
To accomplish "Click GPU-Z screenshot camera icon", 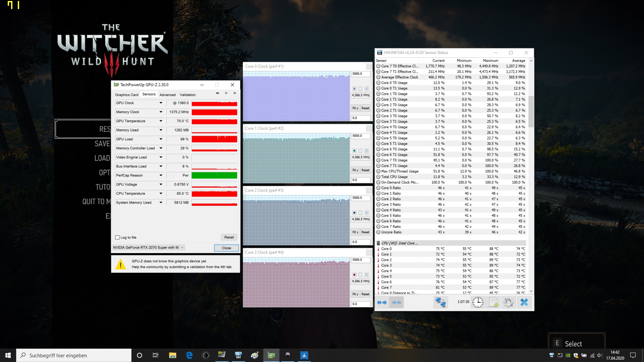I will pos(217,93).
